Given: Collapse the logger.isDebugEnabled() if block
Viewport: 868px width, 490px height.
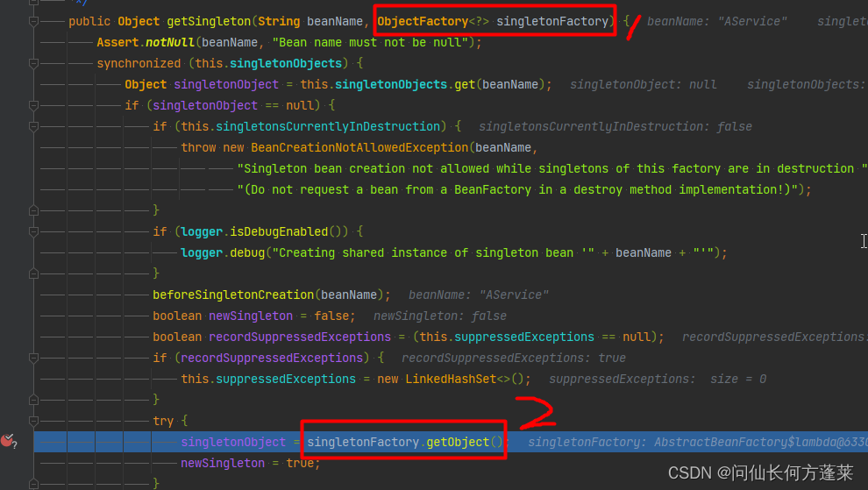Looking at the screenshot, I should [33, 232].
